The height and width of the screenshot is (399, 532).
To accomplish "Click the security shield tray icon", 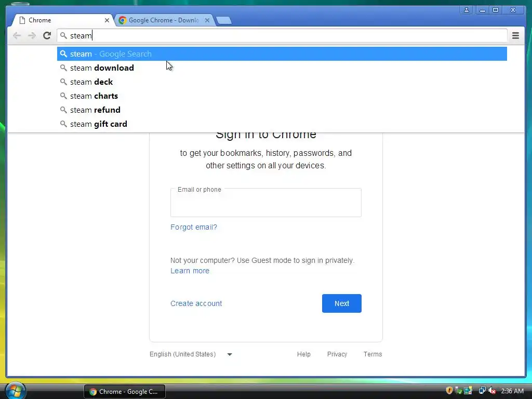I will pos(449,391).
